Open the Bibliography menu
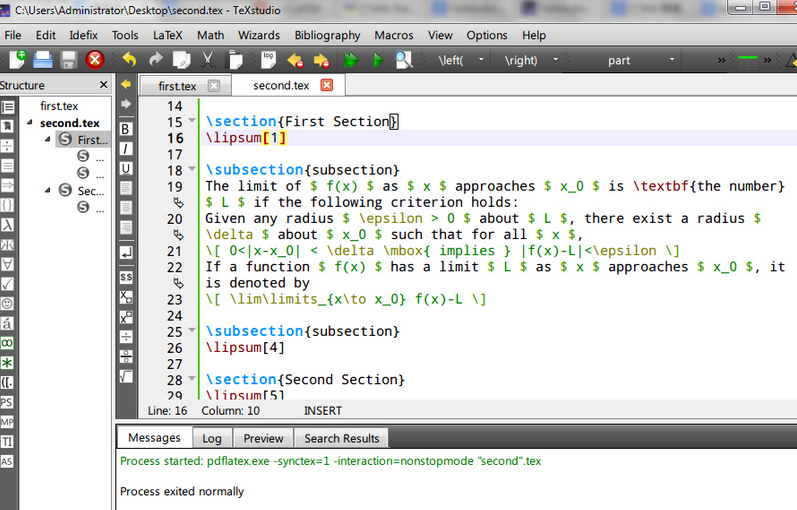Screen dimensions: 797x510 pos(327,35)
